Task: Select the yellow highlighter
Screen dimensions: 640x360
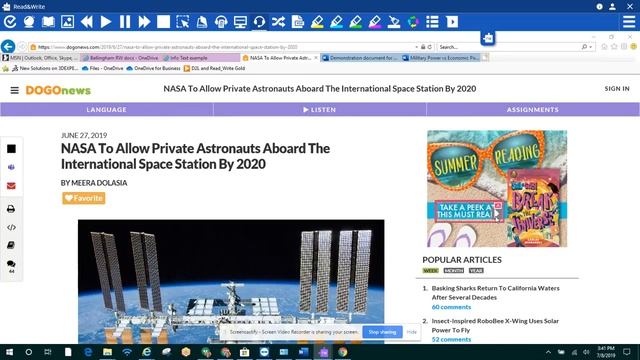Action: pos(317,22)
